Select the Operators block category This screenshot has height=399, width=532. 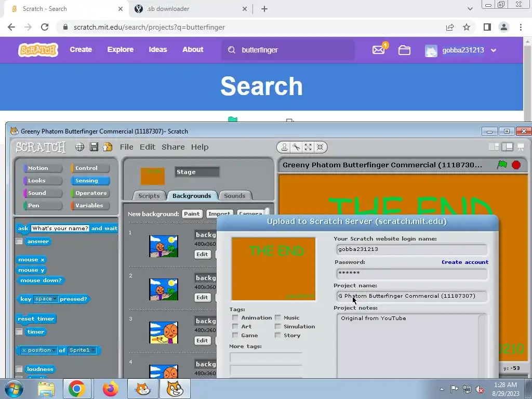click(x=90, y=193)
